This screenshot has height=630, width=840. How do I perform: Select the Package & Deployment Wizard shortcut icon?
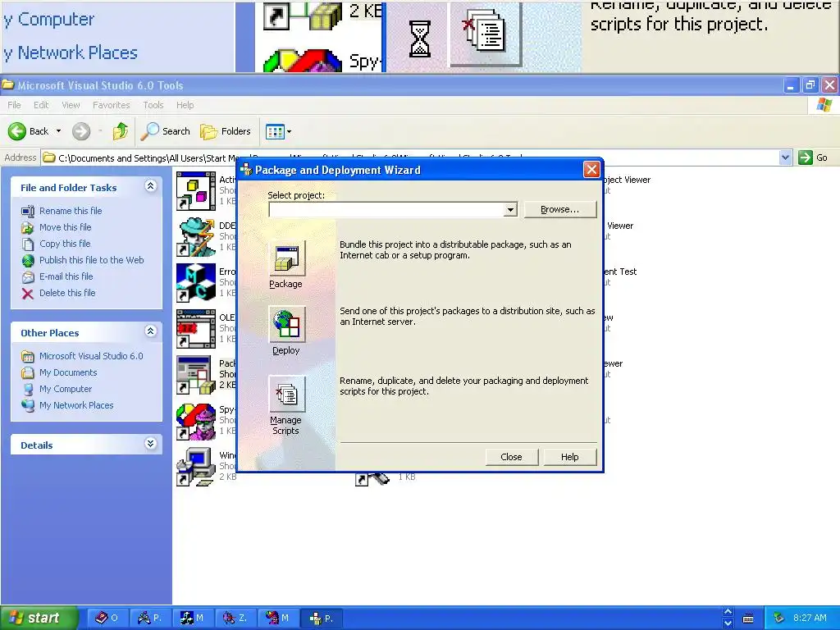(x=195, y=375)
